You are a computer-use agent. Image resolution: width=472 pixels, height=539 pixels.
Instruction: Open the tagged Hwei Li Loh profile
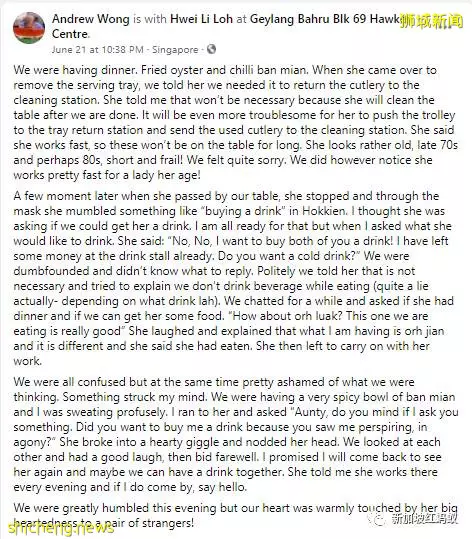pos(201,19)
